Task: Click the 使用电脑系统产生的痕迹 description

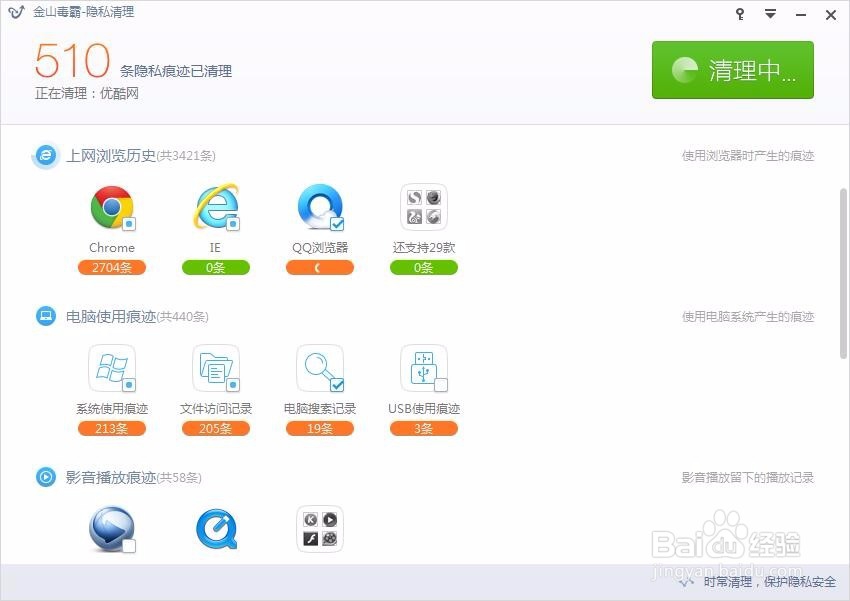Action: point(748,316)
